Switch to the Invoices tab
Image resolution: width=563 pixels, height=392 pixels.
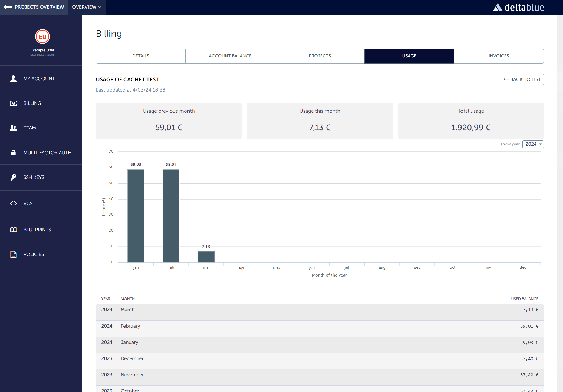click(x=499, y=56)
